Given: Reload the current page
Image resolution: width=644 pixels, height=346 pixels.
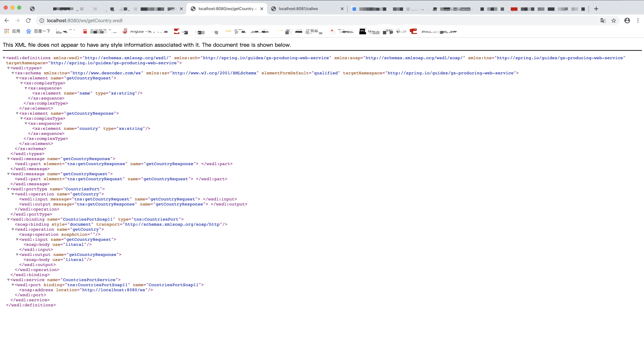Looking at the screenshot, I should (28, 21).
